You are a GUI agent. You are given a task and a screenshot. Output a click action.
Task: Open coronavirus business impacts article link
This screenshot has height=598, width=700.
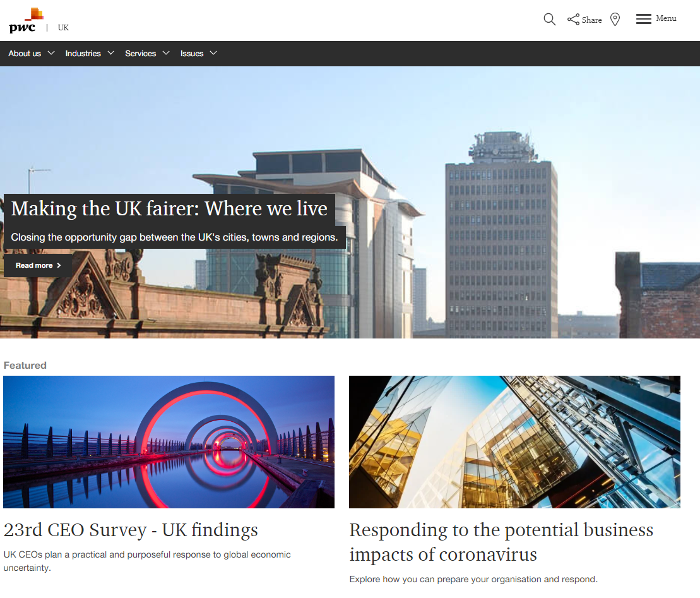tap(501, 542)
